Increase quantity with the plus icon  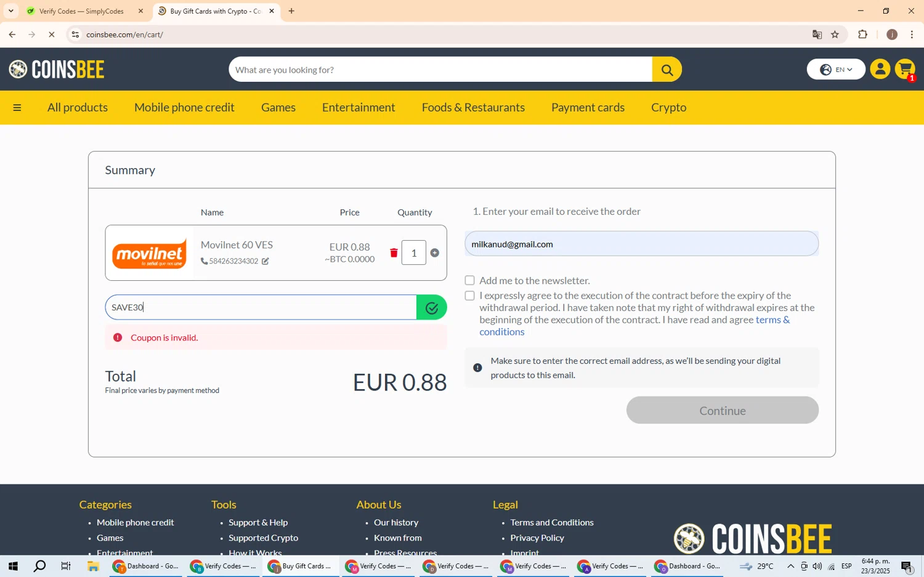pyautogui.click(x=435, y=253)
